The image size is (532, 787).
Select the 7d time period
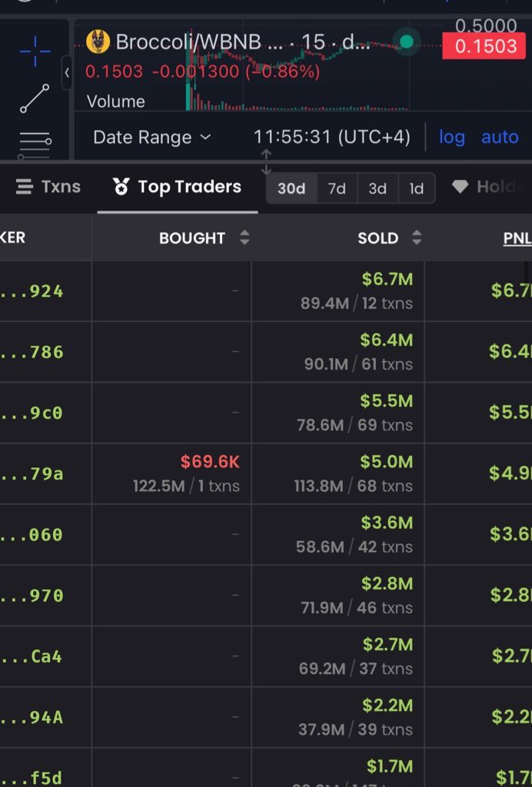(337, 188)
